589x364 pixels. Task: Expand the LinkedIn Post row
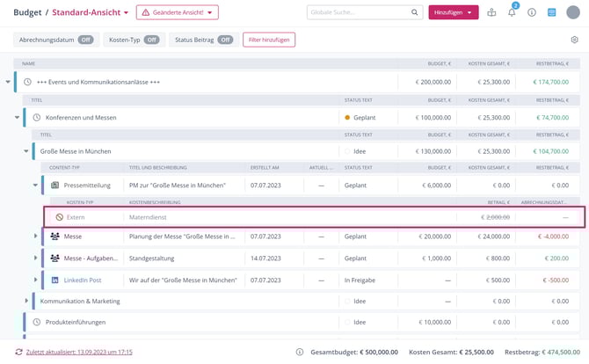[36, 280]
